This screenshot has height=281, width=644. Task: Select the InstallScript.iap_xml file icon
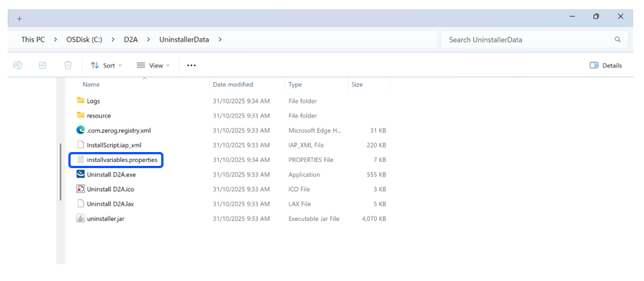pyautogui.click(x=81, y=144)
